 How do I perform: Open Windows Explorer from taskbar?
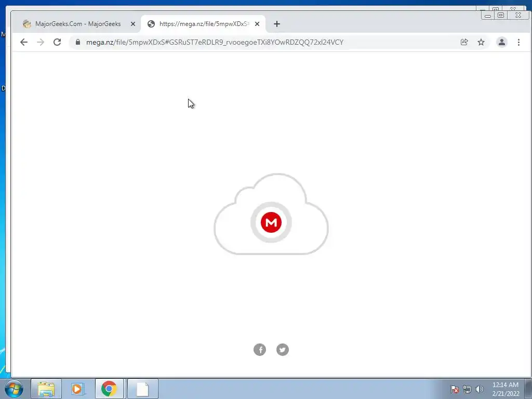tap(46, 389)
